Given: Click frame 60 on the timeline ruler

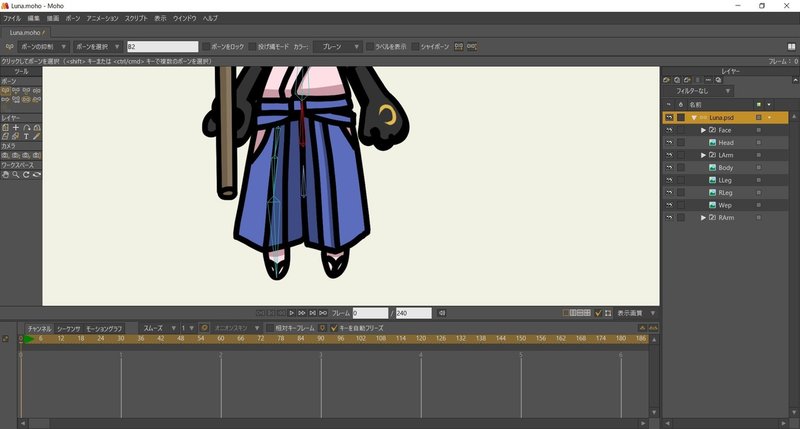Looking at the screenshot, I should (220, 339).
